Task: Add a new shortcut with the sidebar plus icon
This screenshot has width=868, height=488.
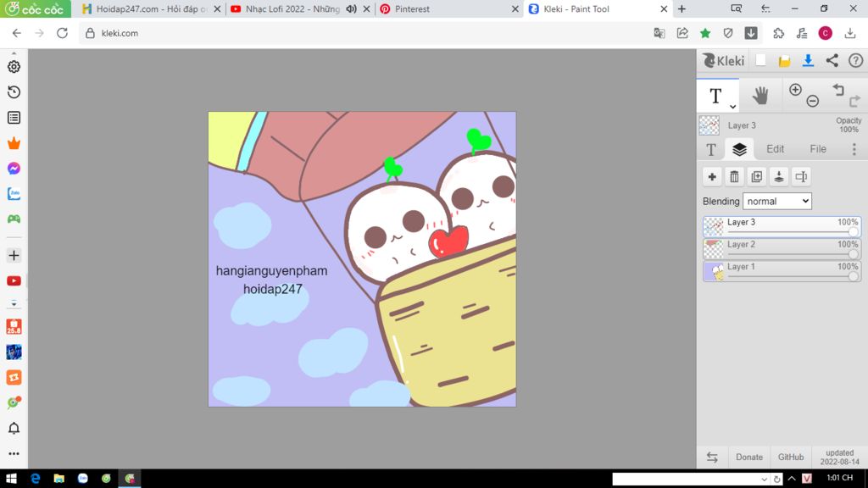Action: (14, 256)
